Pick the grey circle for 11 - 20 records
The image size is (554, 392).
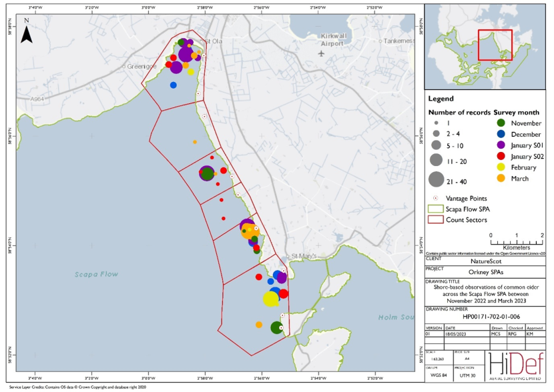click(437, 160)
